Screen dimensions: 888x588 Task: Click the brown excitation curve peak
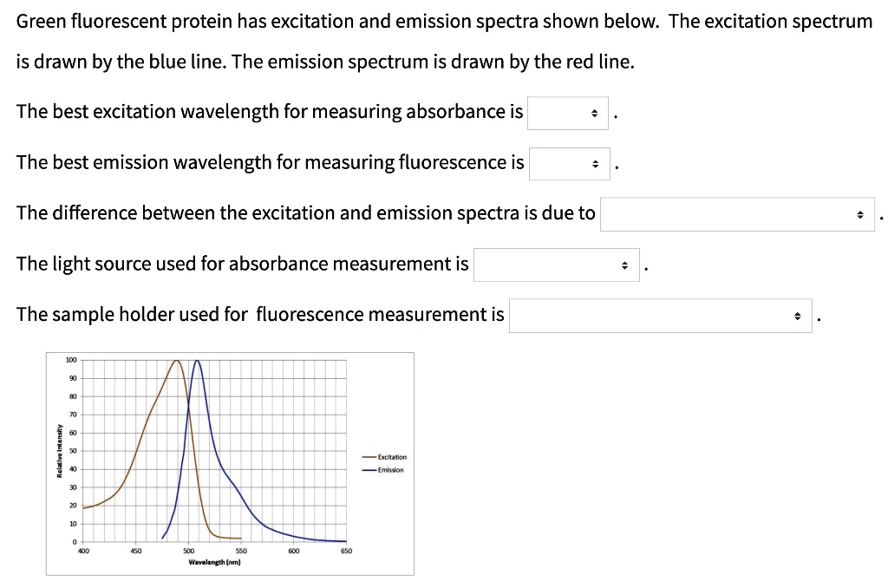click(x=176, y=362)
